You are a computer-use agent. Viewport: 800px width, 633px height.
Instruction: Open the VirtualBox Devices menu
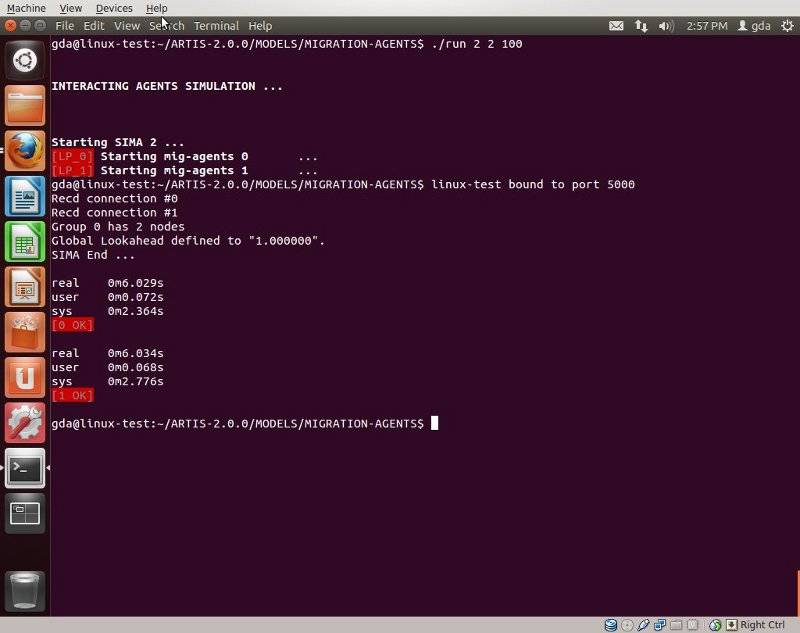(114, 8)
